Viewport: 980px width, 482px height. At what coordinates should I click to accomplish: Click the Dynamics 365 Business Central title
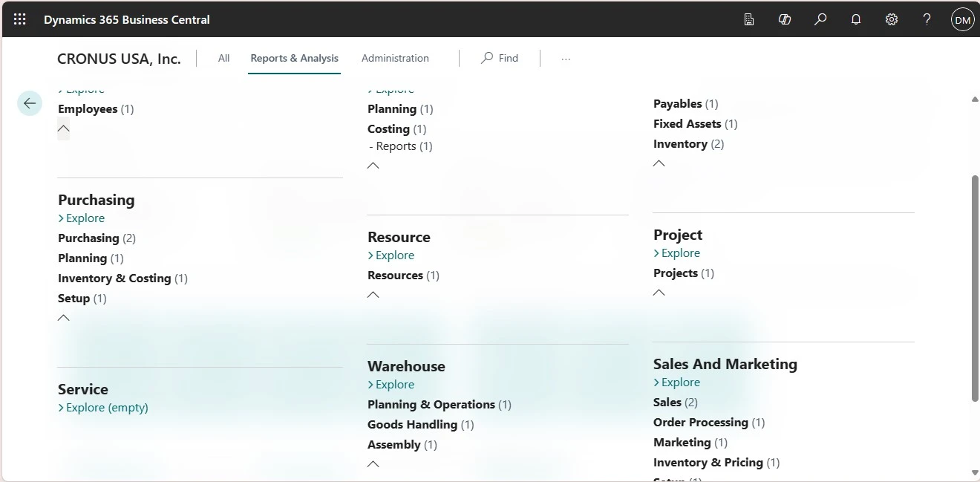(127, 20)
